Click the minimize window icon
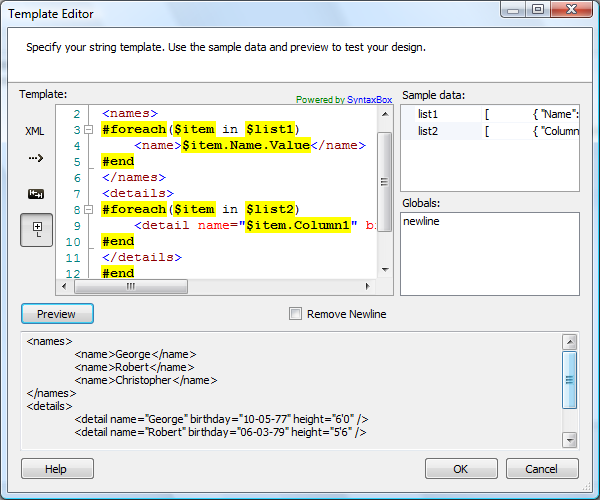 tap(512, 10)
